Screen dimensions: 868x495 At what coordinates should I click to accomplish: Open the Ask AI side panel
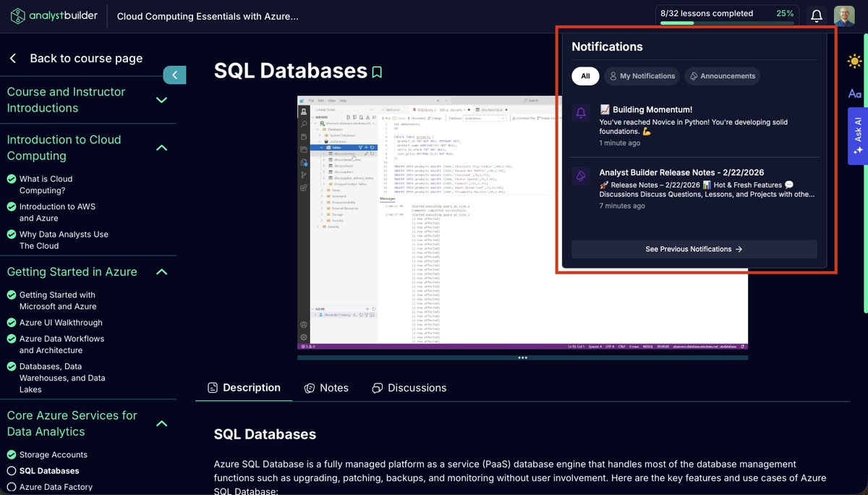click(x=858, y=136)
